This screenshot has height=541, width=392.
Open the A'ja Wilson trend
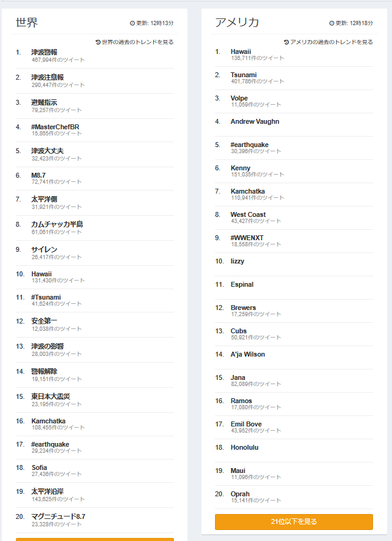coord(248,354)
